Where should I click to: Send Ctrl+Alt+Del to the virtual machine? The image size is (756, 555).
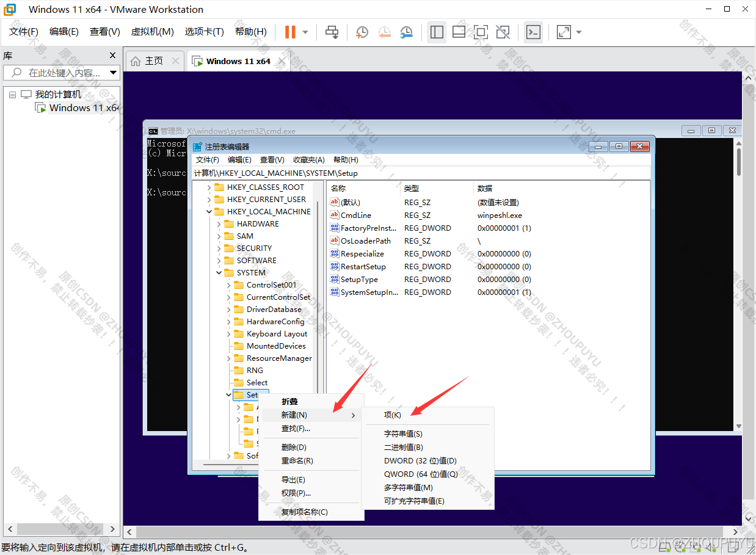tap(332, 32)
